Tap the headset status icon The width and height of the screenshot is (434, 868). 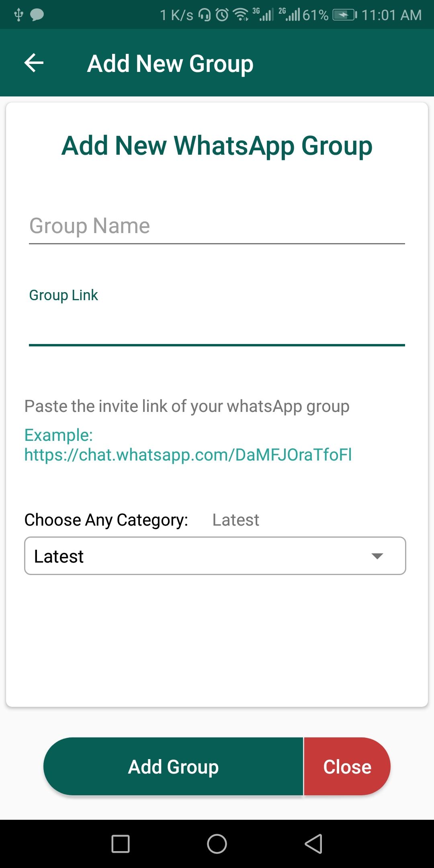(x=205, y=15)
